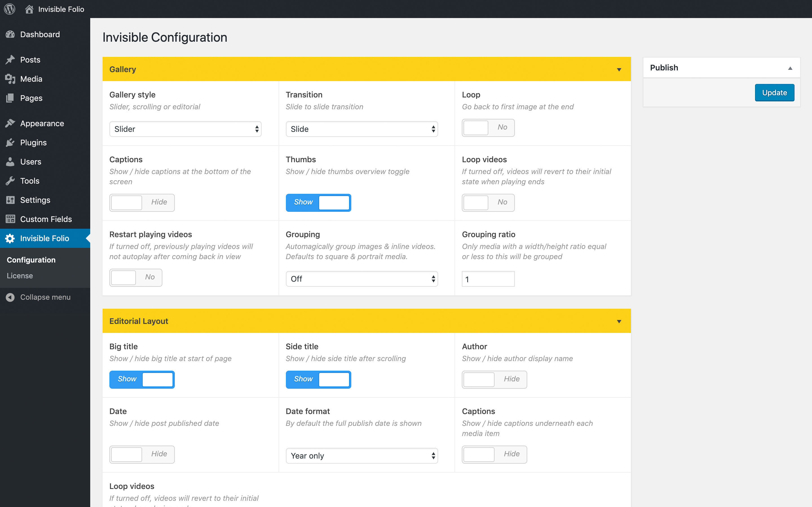This screenshot has width=812, height=507.
Task: Click the WordPress logo icon
Action: tap(10, 9)
